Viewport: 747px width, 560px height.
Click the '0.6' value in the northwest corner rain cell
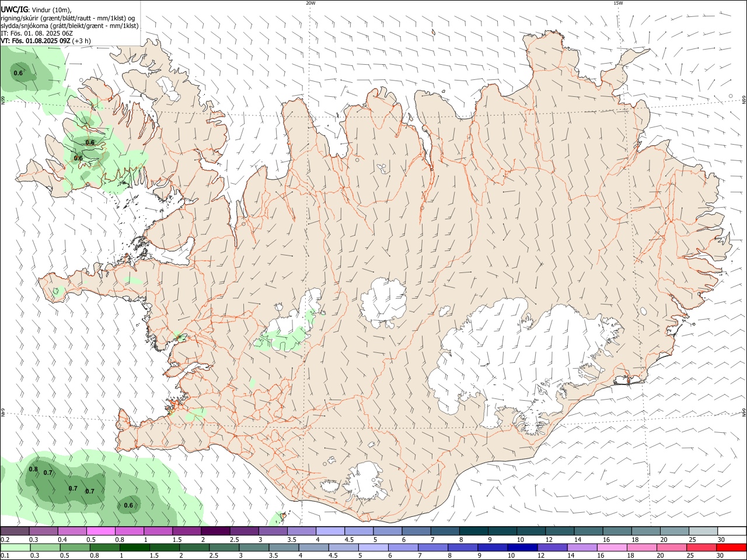pos(18,73)
